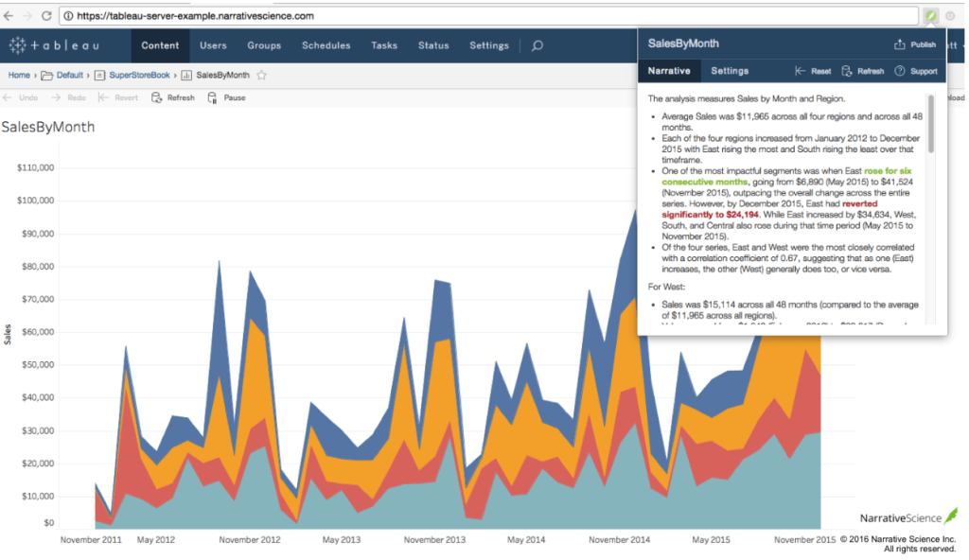Switch to the Settings tab in the panel

[730, 71]
